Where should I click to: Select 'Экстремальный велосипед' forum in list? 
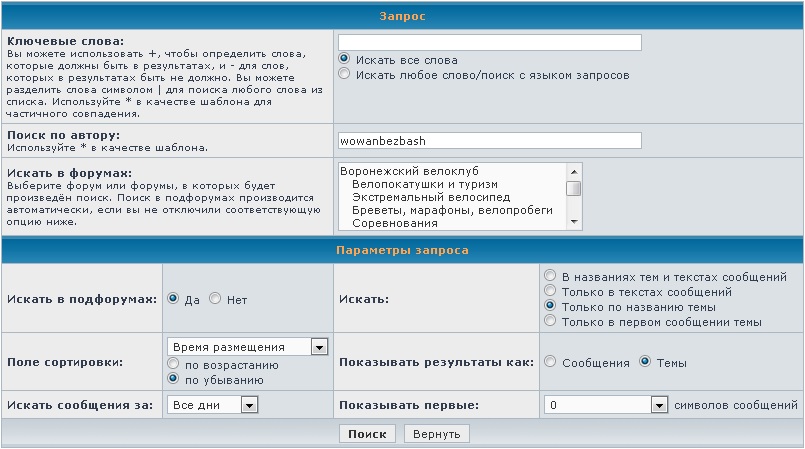[x=426, y=197]
